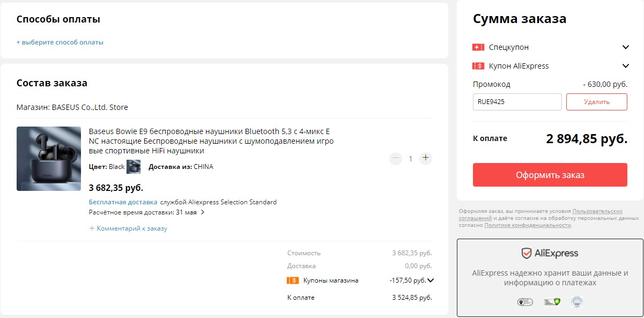Click Удалить to remove the promo code
The image size is (644, 318).
[x=596, y=102]
